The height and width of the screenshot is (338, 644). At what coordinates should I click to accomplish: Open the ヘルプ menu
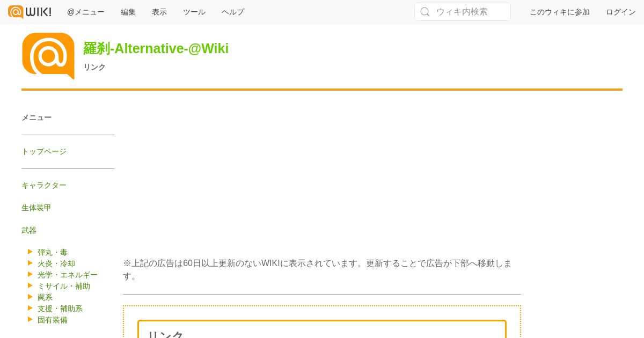coord(233,12)
